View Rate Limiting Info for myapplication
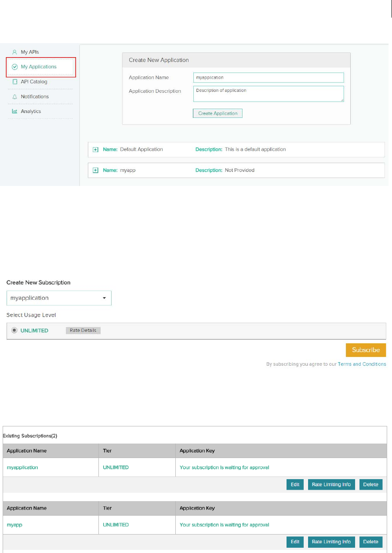The width and height of the screenshot is (392, 553). pyautogui.click(x=331, y=484)
